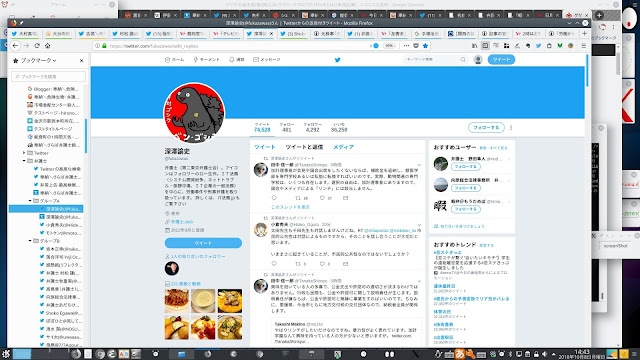Collapse the 弁護士 bookmark folder
Screen dimensions: 640x360
pos(24,161)
